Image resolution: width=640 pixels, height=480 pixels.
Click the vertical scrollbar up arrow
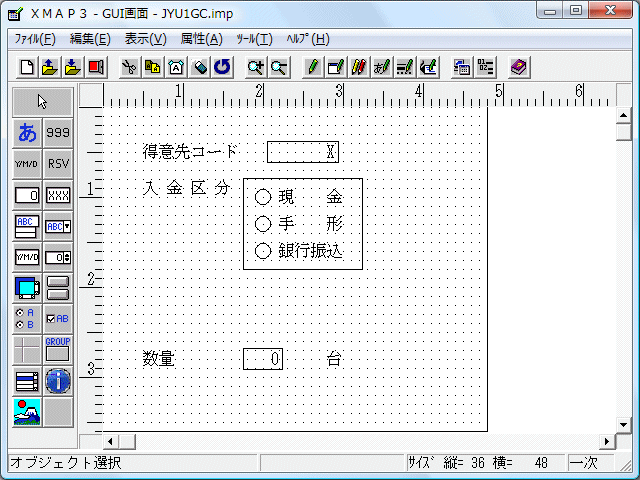623,116
